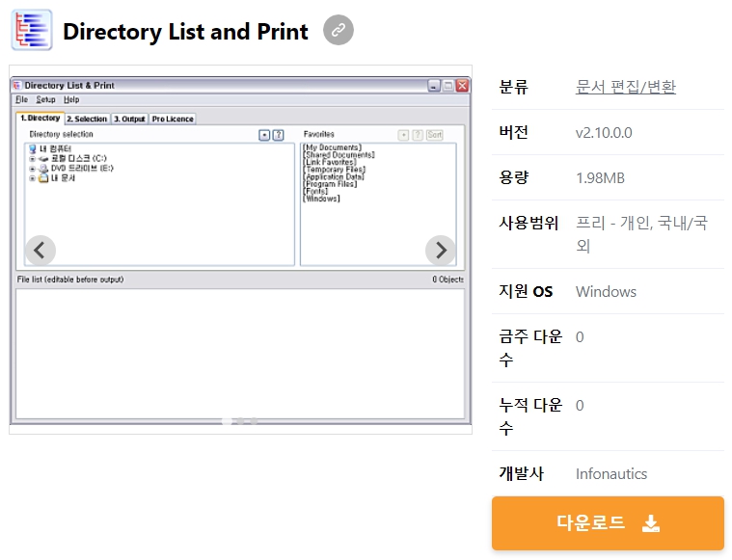The image size is (732, 560).
Task: Click the 지원 OS label
Action: [526, 292]
